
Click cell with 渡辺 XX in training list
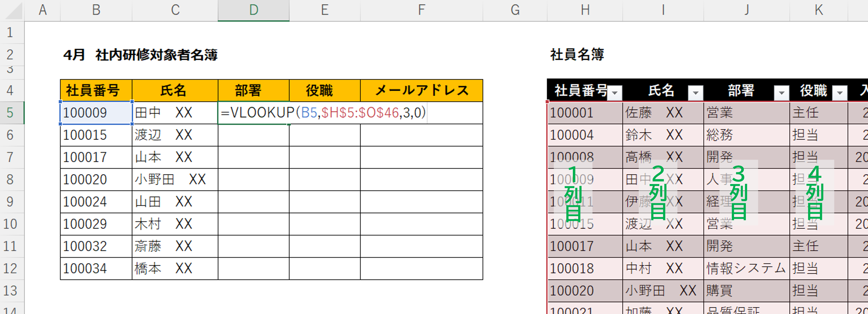tap(174, 135)
